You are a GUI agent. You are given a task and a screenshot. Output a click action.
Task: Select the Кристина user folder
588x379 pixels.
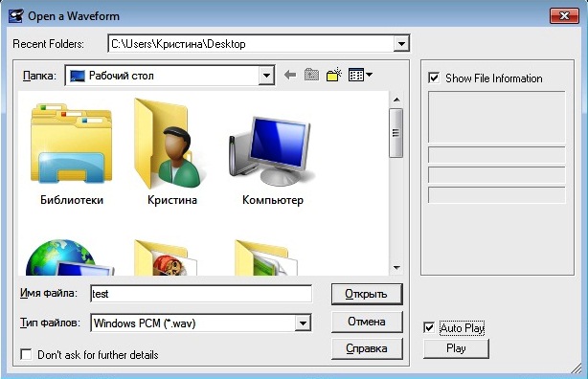tap(170, 144)
